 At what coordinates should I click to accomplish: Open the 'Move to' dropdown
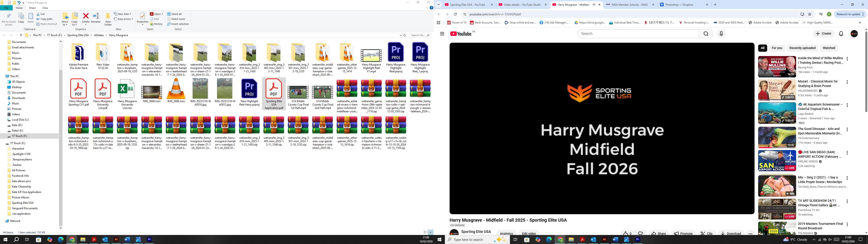65,22
